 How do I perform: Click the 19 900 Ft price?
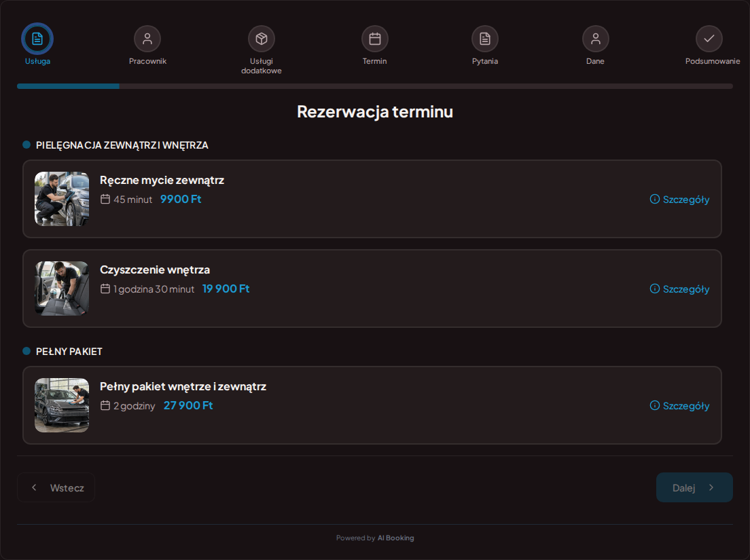coord(226,289)
